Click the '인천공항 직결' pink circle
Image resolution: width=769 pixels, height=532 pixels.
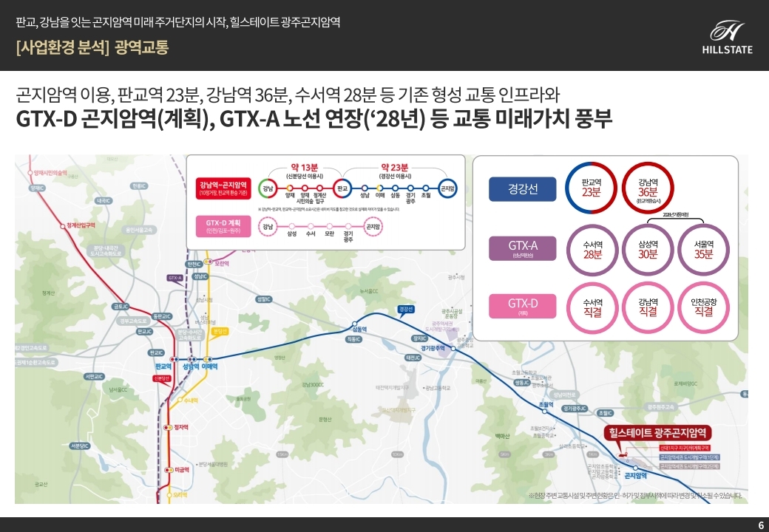tap(704, 308)
